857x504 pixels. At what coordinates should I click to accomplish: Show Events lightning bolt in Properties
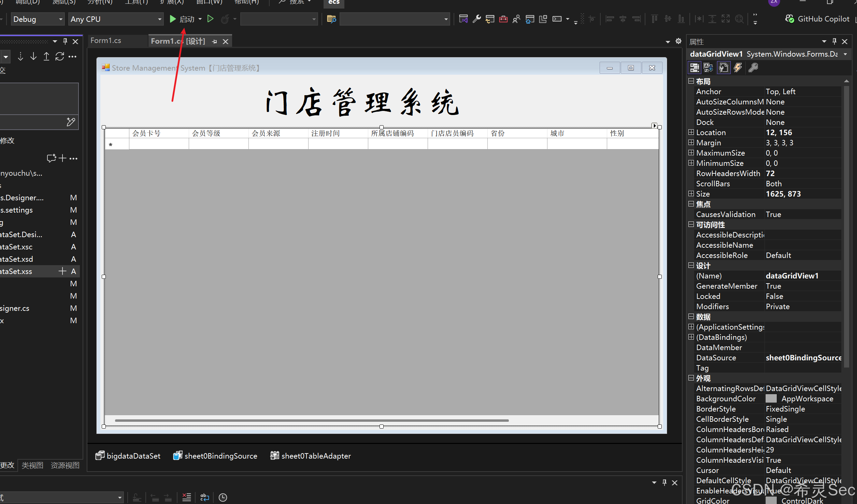pyautogui.click(x=738, y=68)
